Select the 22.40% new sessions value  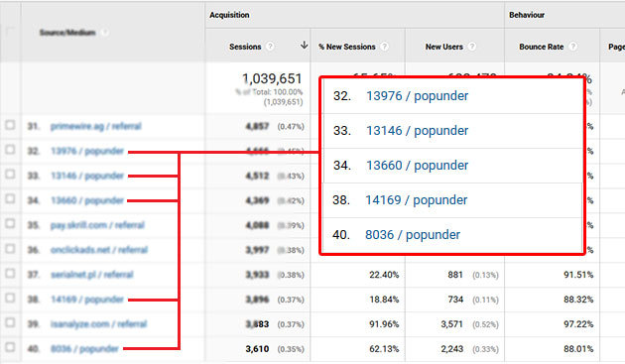click(x=384, y=275)
